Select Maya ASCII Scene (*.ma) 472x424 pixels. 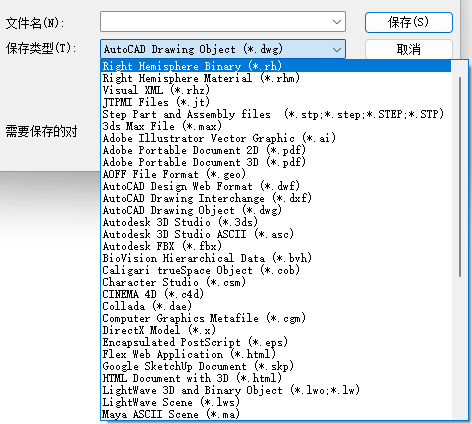pos(277,414)
